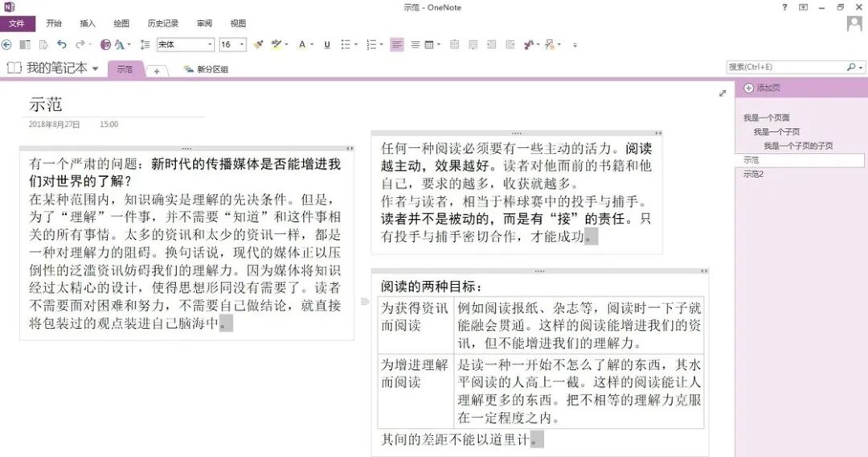Viewport: 868px width, 457px height.
Task: Click the Back arrow in quick access toolbar
Action: click(x=6, y=44)
